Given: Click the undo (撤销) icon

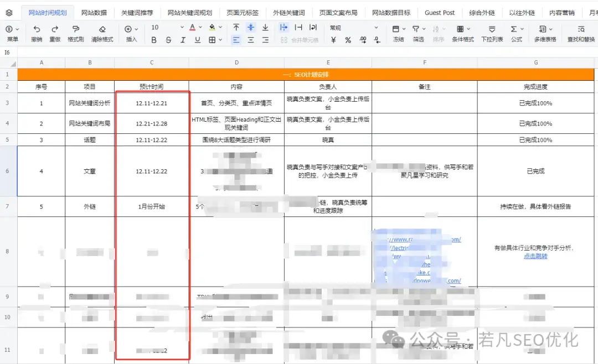Looking at the screenshot, I should click(37, 29).
